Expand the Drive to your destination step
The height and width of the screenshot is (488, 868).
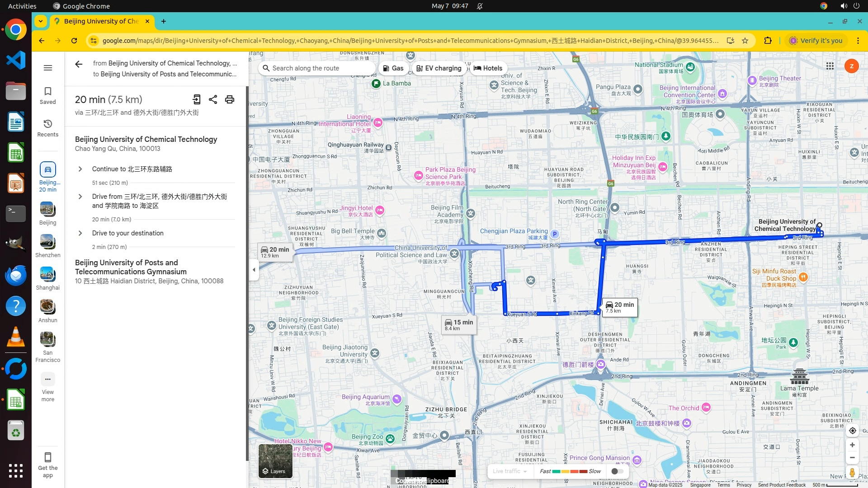click(80, 233)
